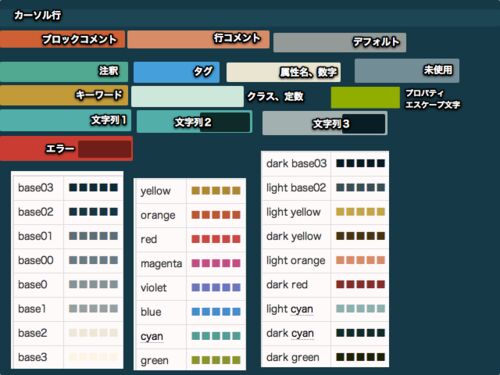This screenshot has width=500, height=375.
Task: Click the cyan row label in middle table
Action: coord(152,337)
